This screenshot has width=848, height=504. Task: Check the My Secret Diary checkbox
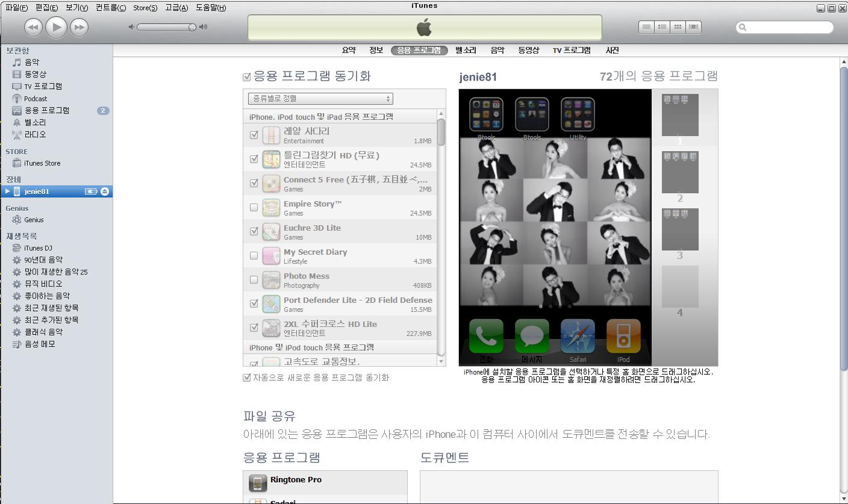[254, 255]
